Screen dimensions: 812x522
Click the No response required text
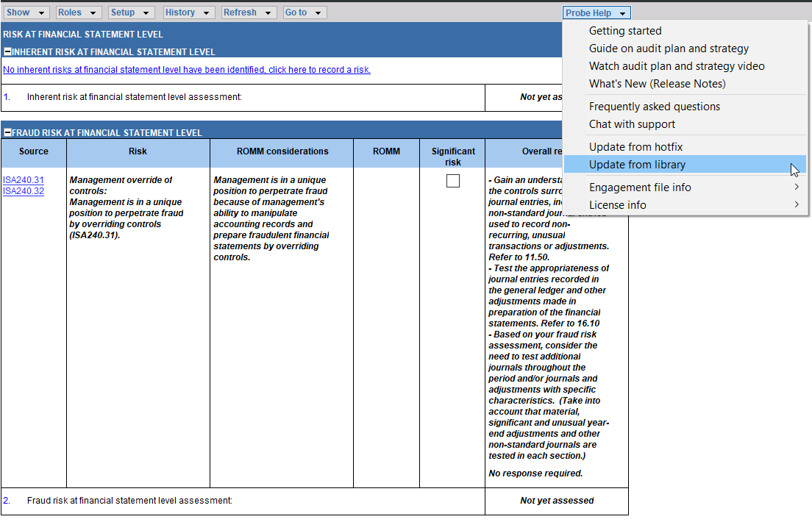pos(535,473)
